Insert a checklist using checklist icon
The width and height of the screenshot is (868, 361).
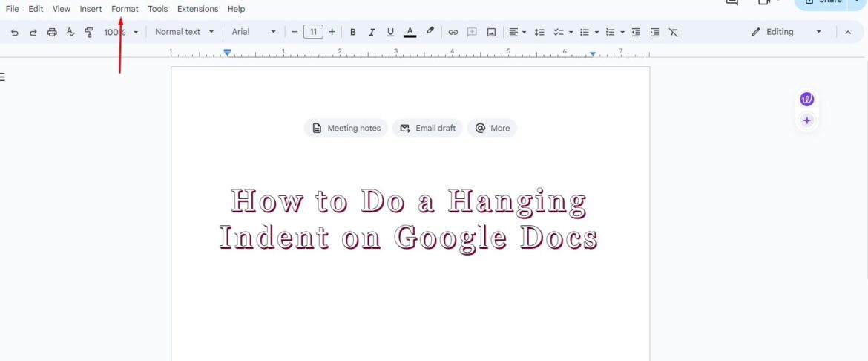tap(559, 32)
